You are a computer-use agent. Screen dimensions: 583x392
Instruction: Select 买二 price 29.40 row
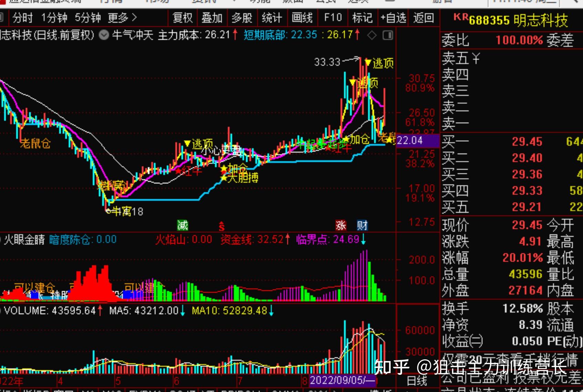point(512,158)
